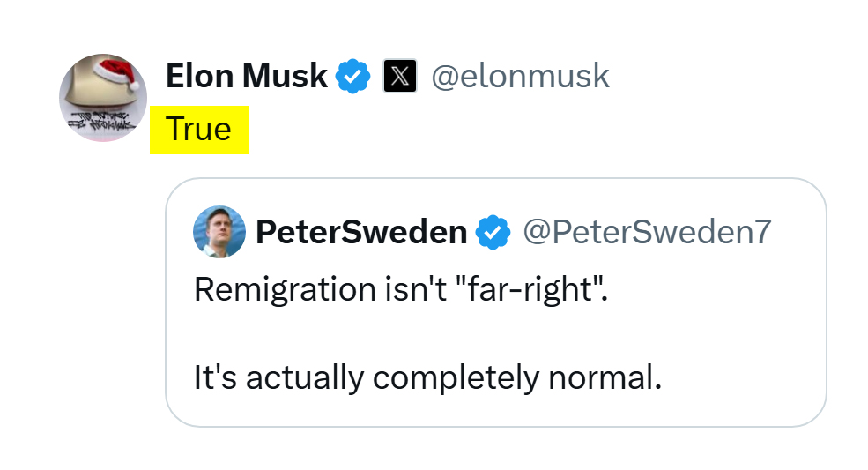Image resolution: width=868 pixels, height=470 pixels.
Task: Open the Elon Musk display name link
Action: pyautogui.click(x=246, y=77)
